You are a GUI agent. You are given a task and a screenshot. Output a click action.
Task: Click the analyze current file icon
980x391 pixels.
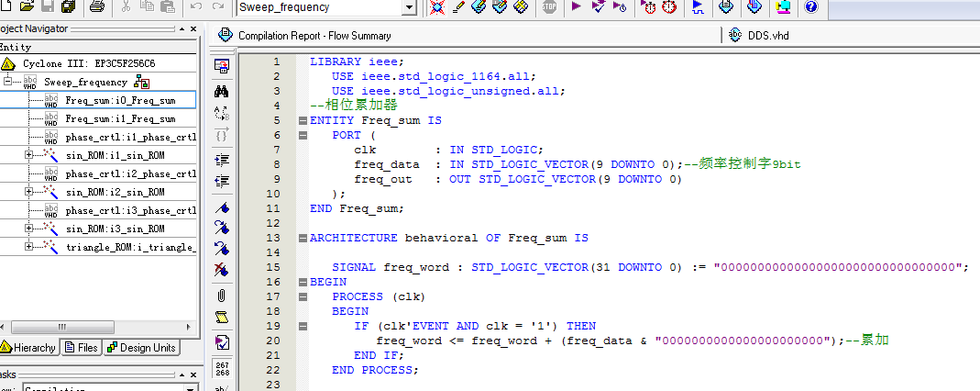[222, 342]
